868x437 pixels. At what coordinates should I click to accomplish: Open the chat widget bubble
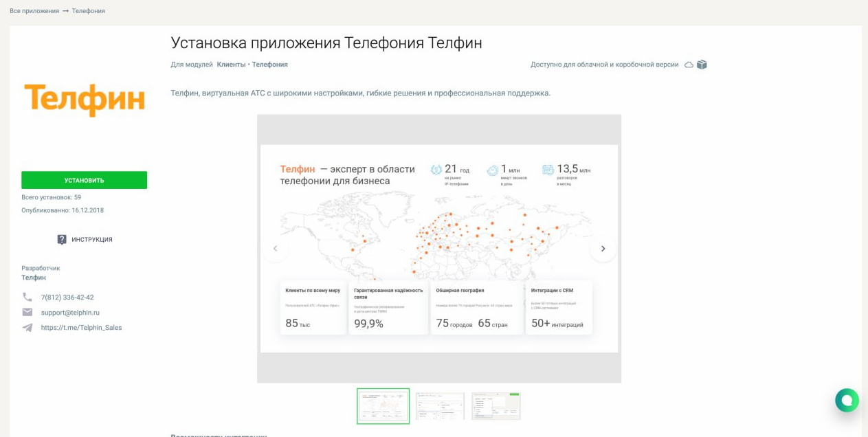(846, 400)
